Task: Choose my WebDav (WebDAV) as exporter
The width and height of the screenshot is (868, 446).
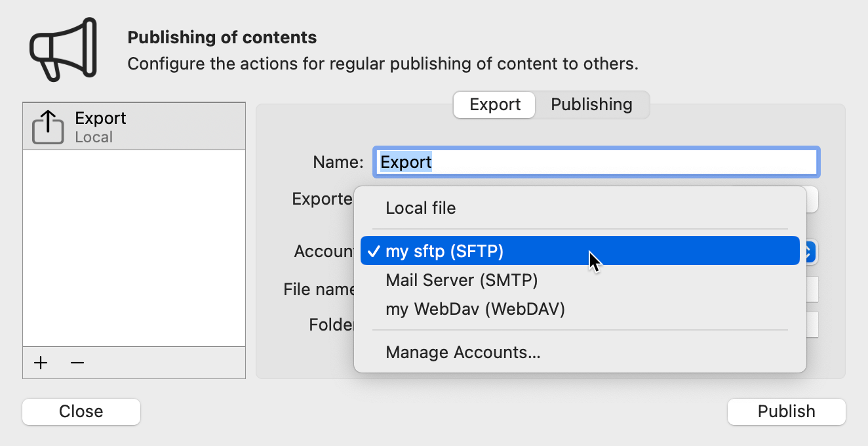Action: [x=475, y=309]
